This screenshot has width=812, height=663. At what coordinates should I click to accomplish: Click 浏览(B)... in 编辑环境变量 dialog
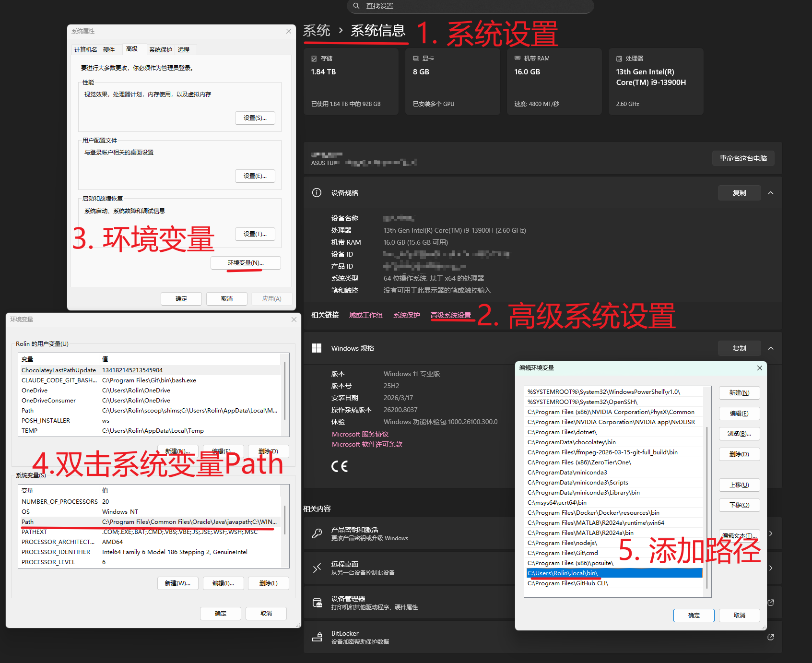coord(740,434)
